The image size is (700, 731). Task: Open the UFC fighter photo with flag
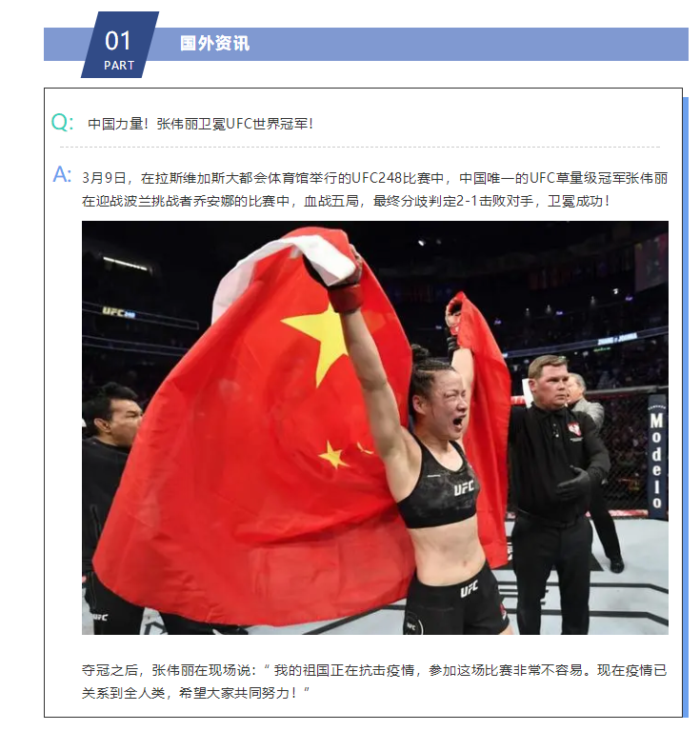[x=375, y=427]
